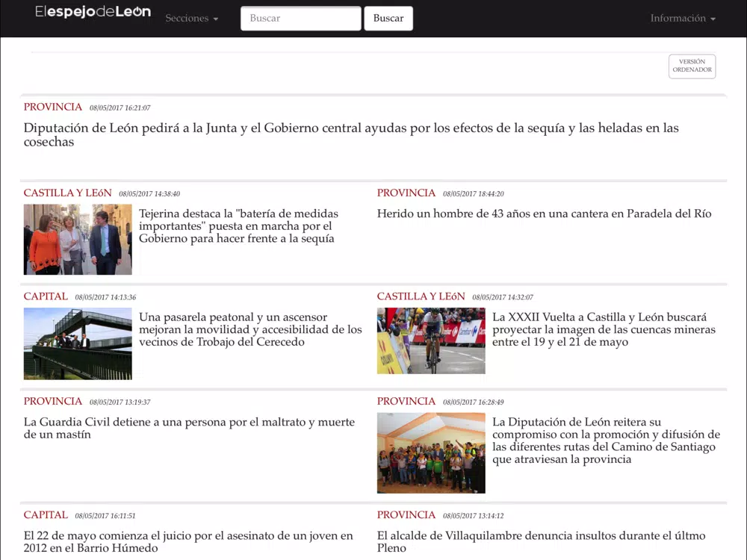Open the Paradela del Río quarry injury article
The height and width of the screenshot is (560, 747).
pos(544,214)
